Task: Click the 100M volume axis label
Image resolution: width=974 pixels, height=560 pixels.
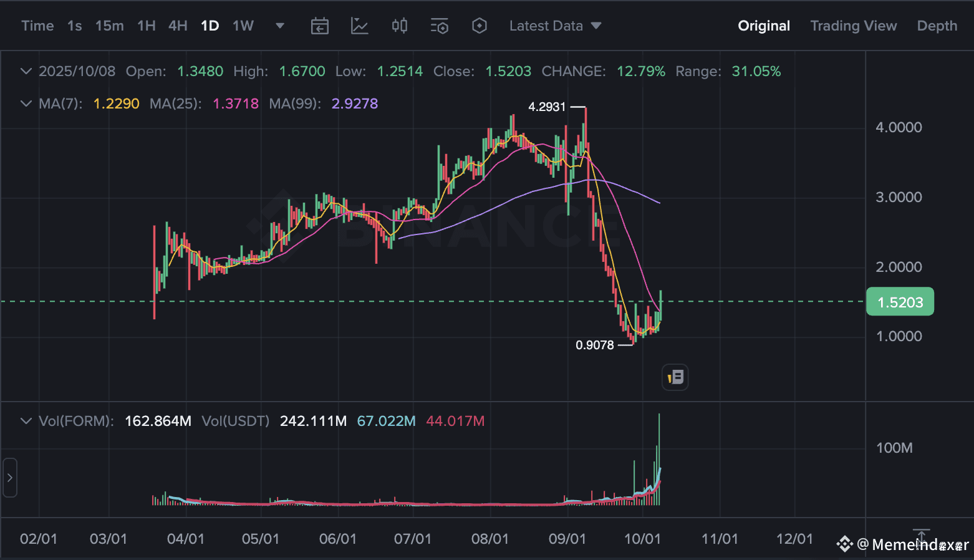Action: coord(894,448)
